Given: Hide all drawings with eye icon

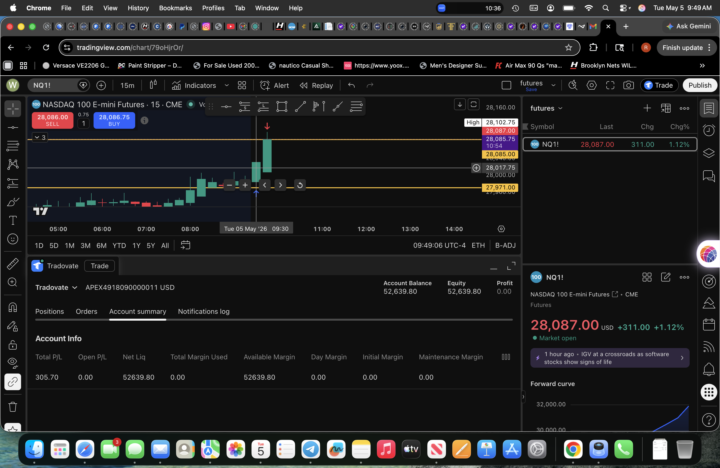Looking at the screenshot, I should [13, 363].
